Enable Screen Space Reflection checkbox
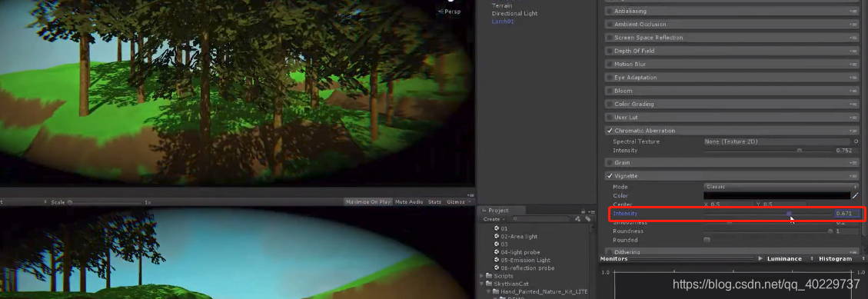This screenshot has height=299, width=868. click(x=610, y=38)
